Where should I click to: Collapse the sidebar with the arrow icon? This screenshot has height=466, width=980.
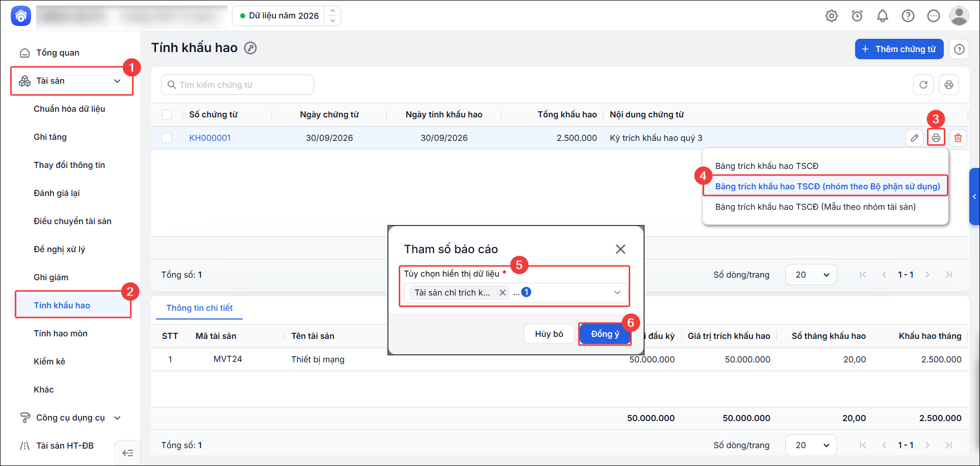tap(128, 453)
